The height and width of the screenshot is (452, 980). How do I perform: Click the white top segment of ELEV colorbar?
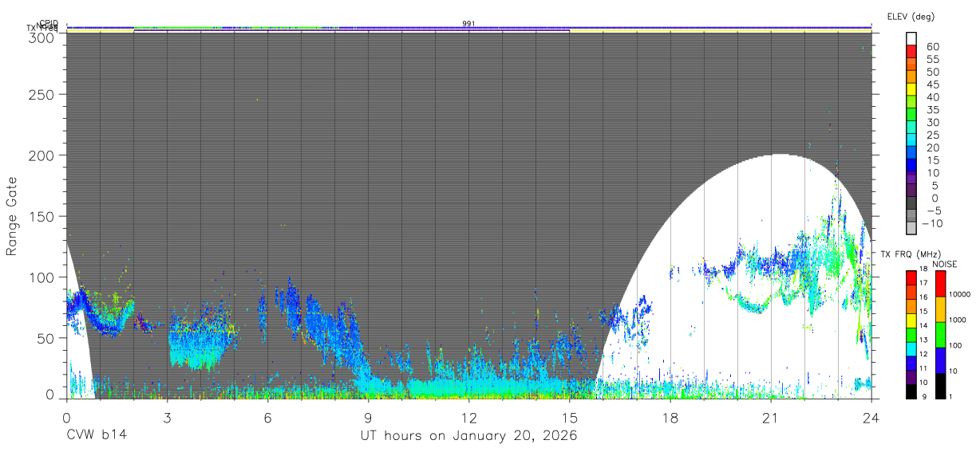(x=911, y=38)
